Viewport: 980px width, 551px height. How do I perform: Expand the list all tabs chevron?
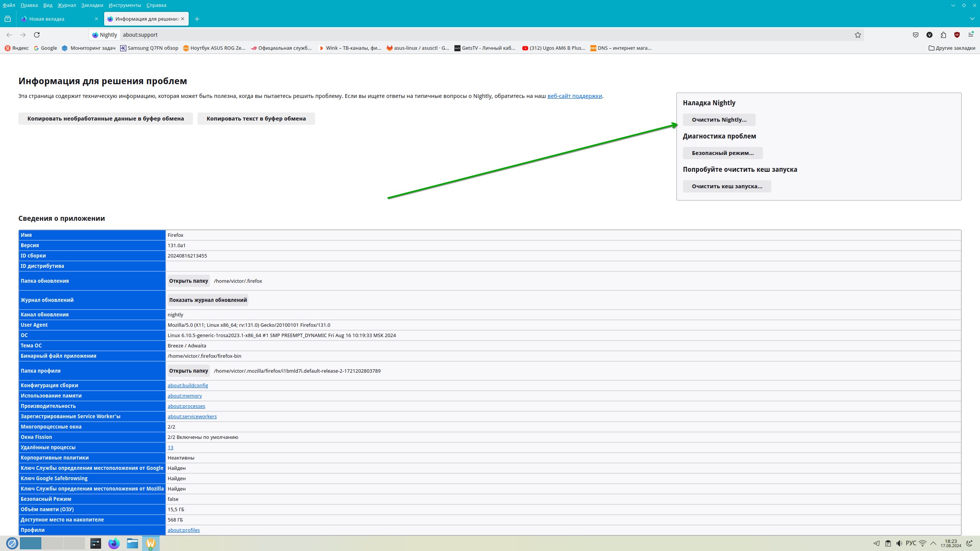972,19
